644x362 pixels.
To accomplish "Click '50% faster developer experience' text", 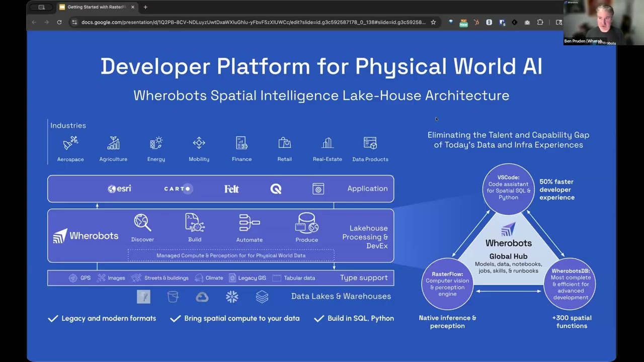I will [x=557, y=190].
